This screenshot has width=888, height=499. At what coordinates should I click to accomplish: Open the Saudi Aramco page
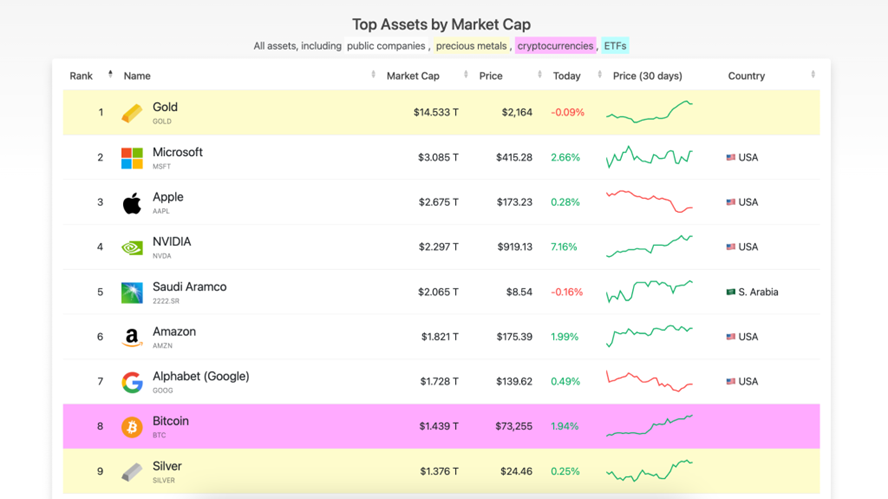point(189,287)
